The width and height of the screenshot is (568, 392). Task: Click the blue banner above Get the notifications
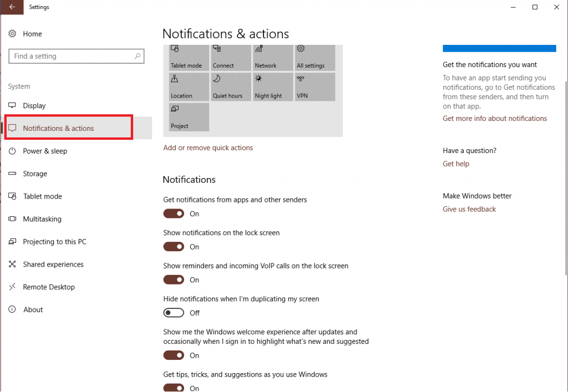[499, 48]
